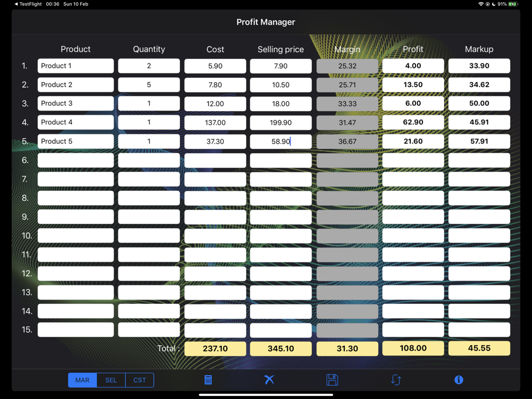The height and width of the screenshot is (399, 532).
Task: Switch to the SEL segment mode
Action: pyautogui.click(x=111, y=380)
